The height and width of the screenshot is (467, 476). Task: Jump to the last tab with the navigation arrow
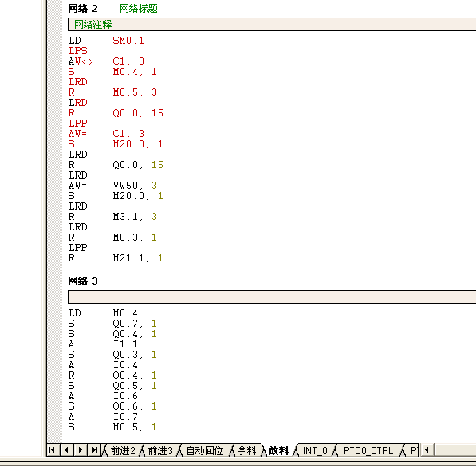(x=94, y=449)
